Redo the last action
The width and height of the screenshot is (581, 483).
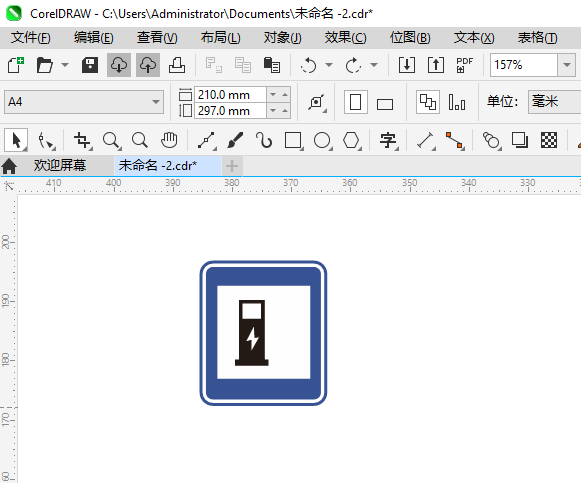pyautogui.click(x=353, y=65)
